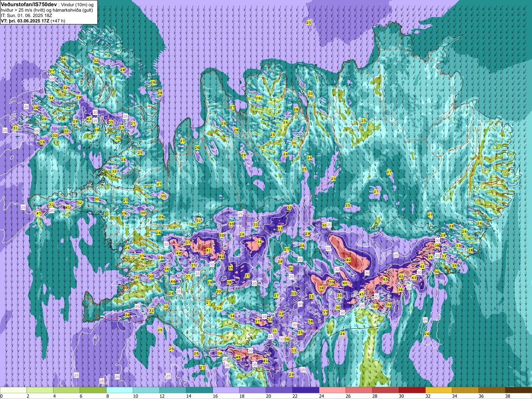This screenshot has height=399, width=532.
Task: Click the legend tick label 0
Action: tap(2, 396)
